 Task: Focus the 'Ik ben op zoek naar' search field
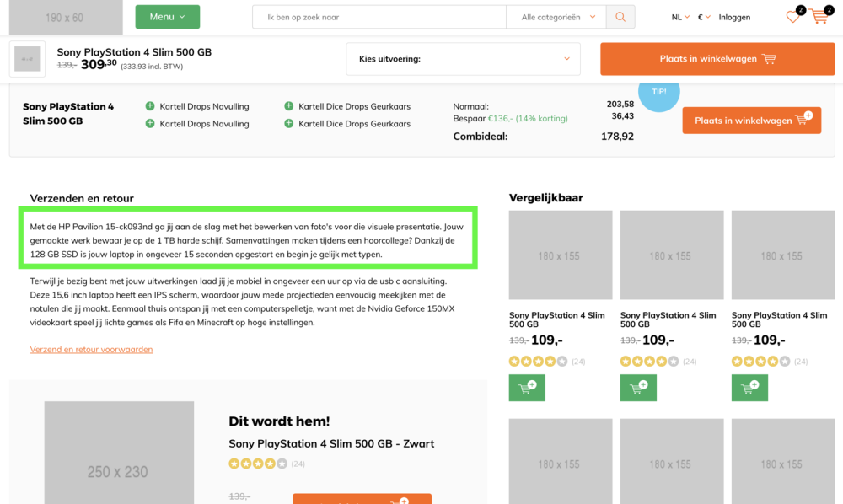pos(379,17)
